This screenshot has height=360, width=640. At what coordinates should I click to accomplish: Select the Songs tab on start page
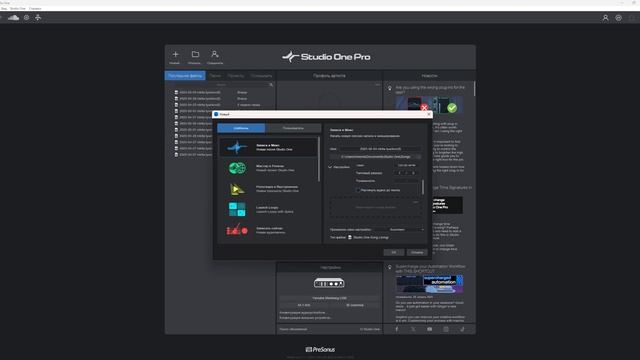pyautogui.click(x=215, y=76)
